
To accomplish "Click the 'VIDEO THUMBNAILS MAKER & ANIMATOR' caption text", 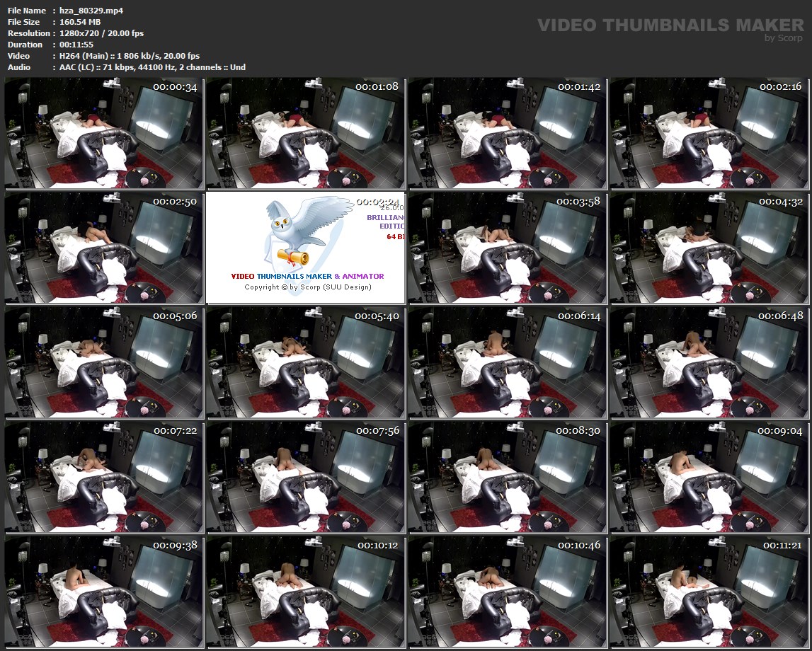I will (x=307, y=277).
